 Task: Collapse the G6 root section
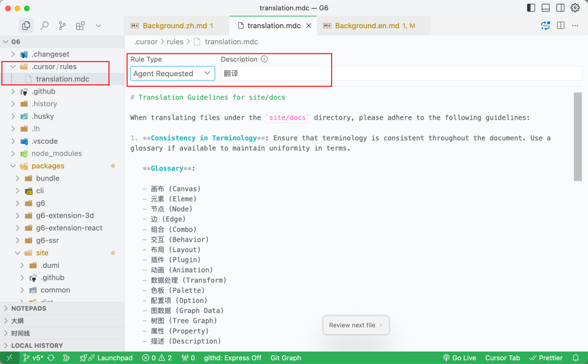pyautogui.click(x=5, y=41)
